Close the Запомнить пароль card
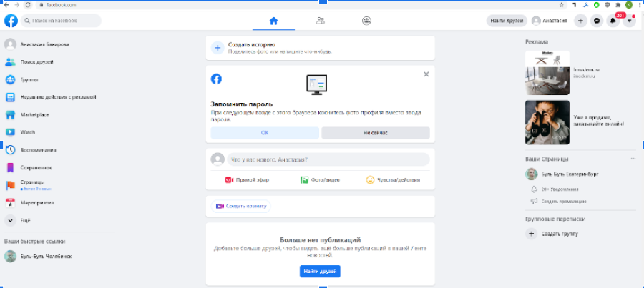Viewport: 644px width, 288px height. click(426, 74)
